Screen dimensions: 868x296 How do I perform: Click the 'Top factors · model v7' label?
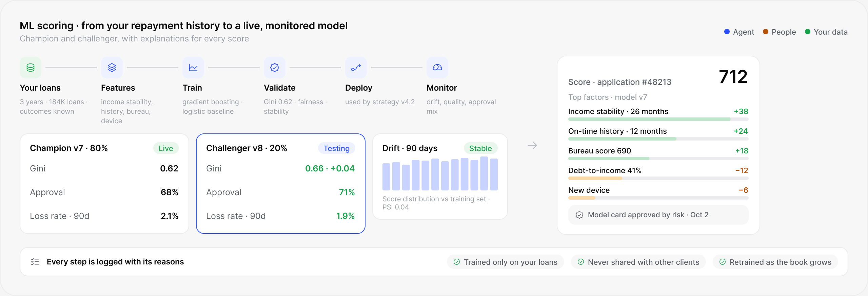(608, 97)
